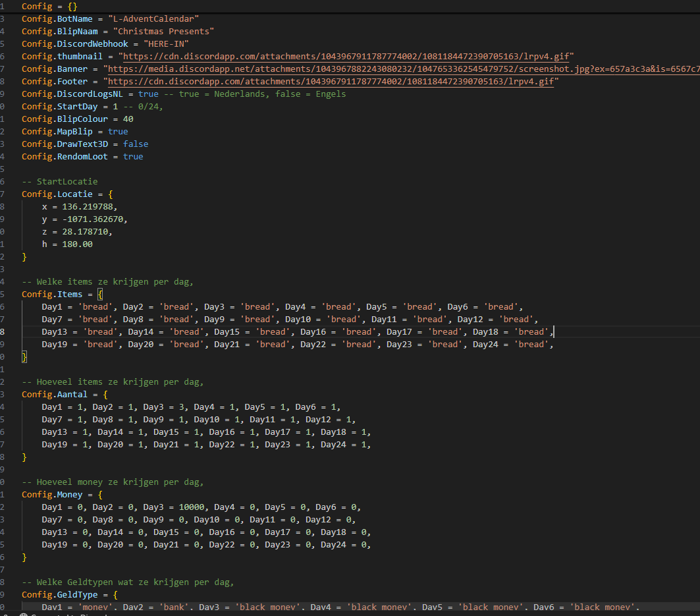
Task: Click the h value 180.00
Action: point(77,244)
